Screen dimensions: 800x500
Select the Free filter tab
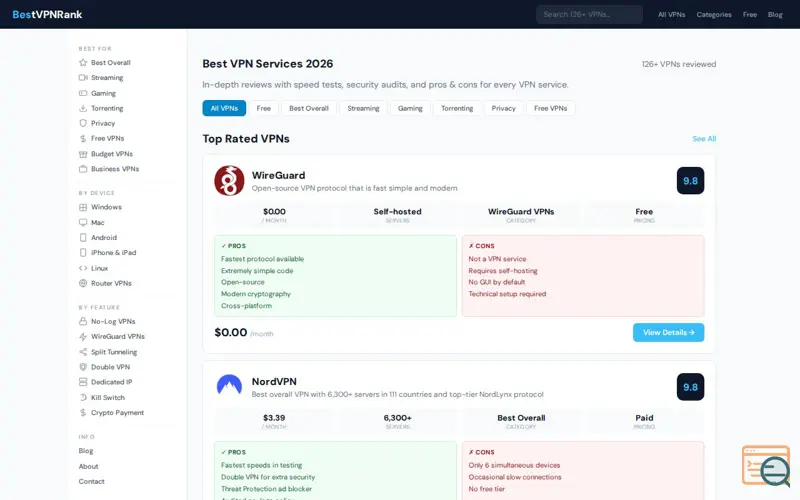pos(263,108)
